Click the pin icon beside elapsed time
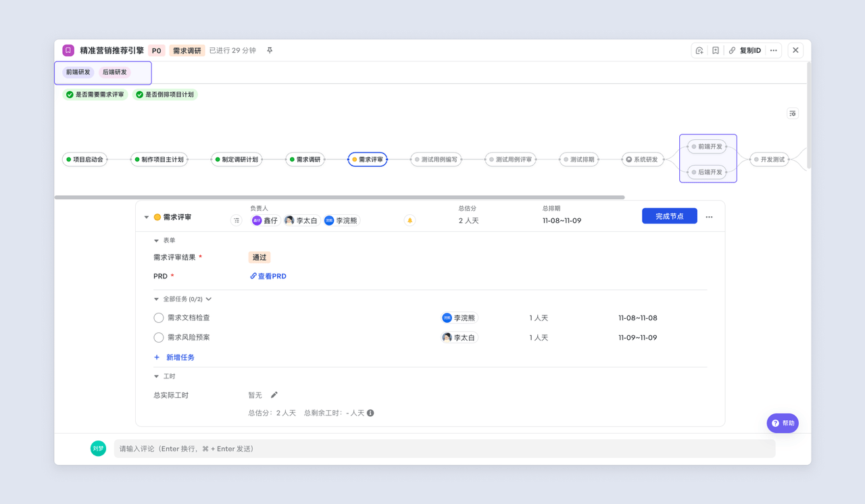This screenshot has width=865, height=504. 270,51
